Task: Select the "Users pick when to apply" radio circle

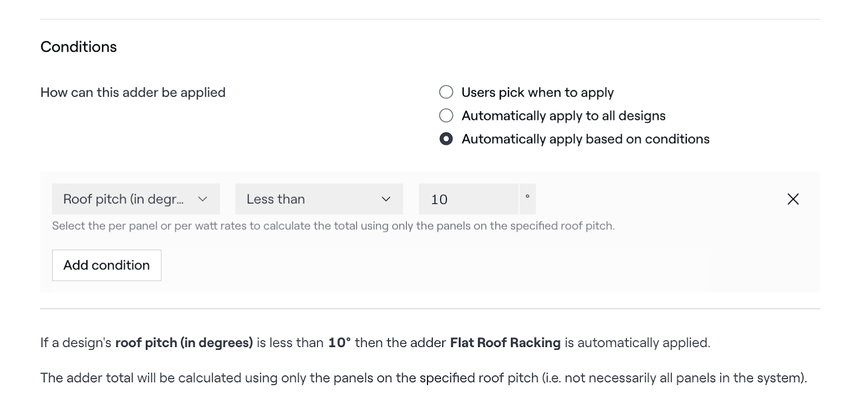Action: 446,92
